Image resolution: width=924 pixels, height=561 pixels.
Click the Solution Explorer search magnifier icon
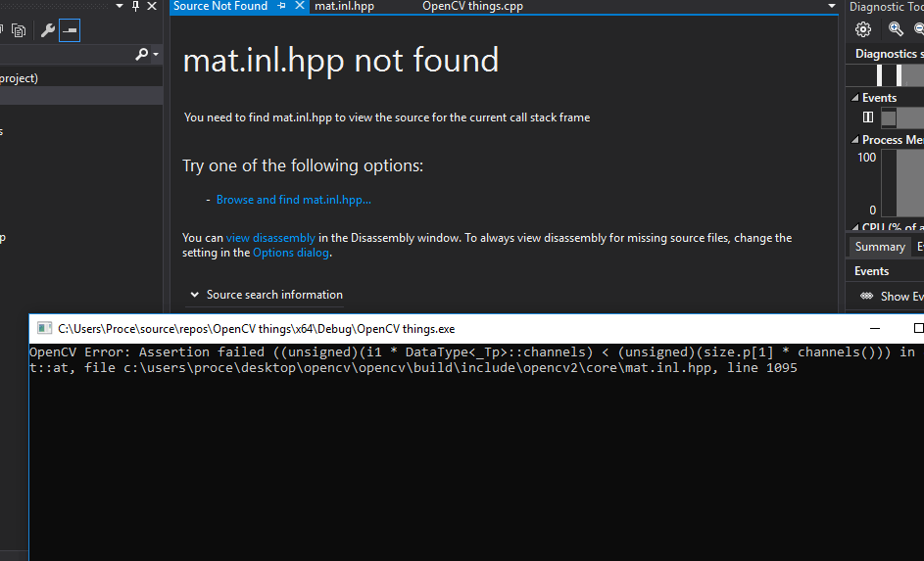(x=141, y=54)
